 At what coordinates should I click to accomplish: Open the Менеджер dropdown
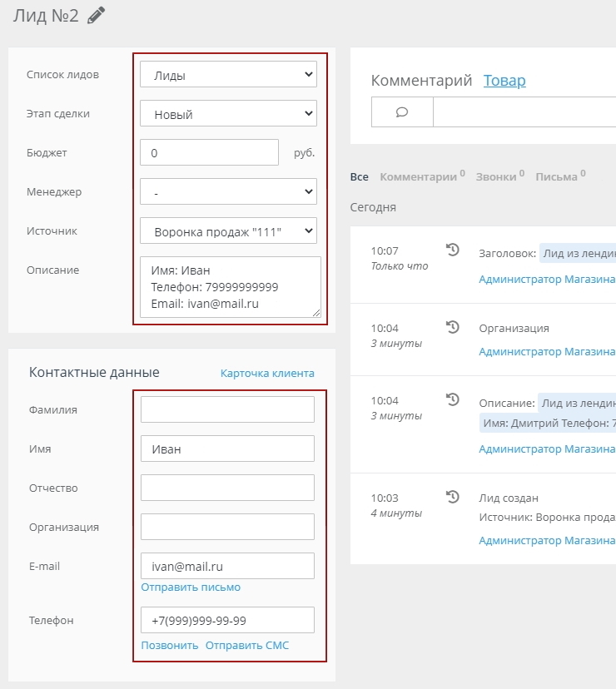tap(228, 192)
